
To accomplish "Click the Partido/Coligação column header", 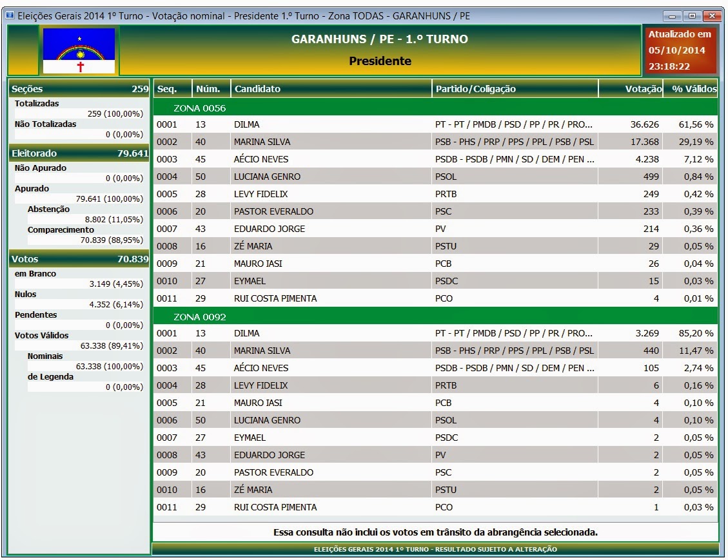I will (x=515, y=89).
